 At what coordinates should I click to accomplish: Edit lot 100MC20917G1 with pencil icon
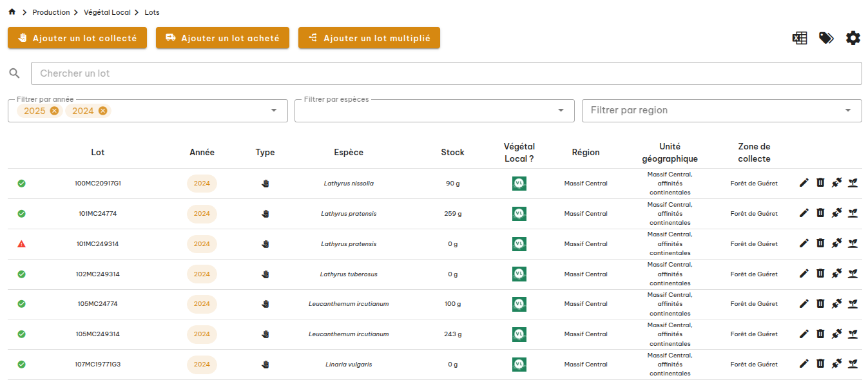tap(804, 183)
